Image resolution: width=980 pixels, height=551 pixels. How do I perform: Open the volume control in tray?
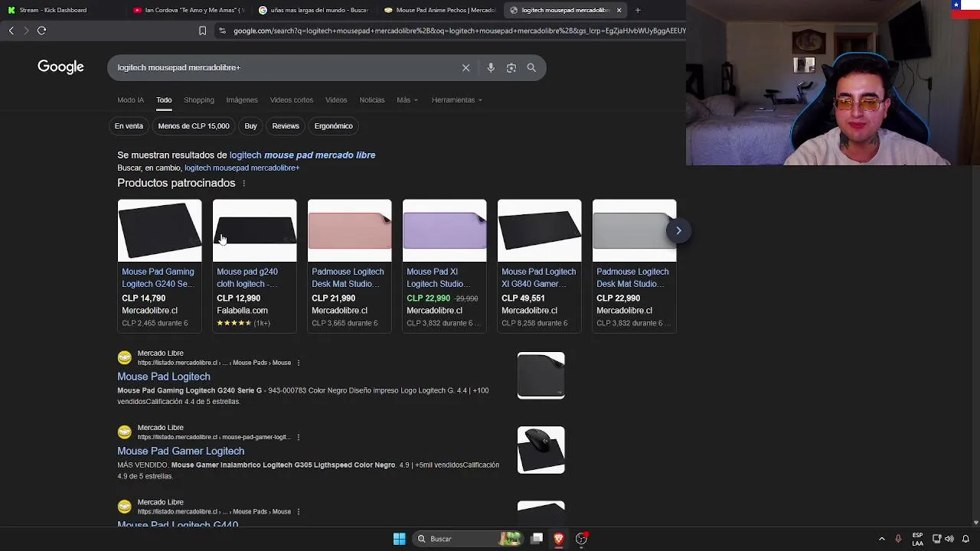point(949,539)
